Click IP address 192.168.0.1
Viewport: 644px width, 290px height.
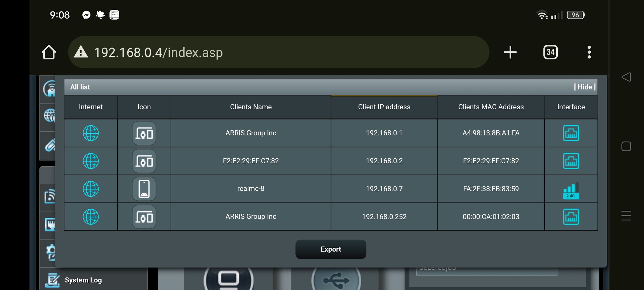click(384, 133)
